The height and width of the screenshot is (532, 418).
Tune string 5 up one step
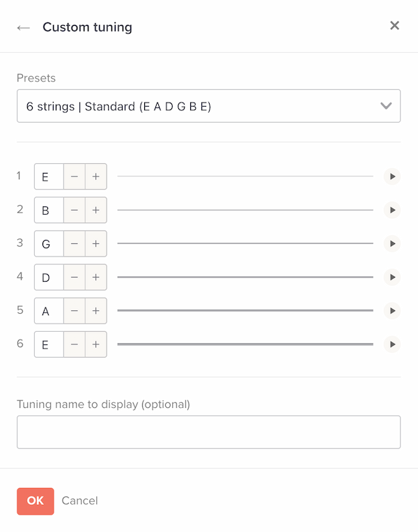pos(95,310)
